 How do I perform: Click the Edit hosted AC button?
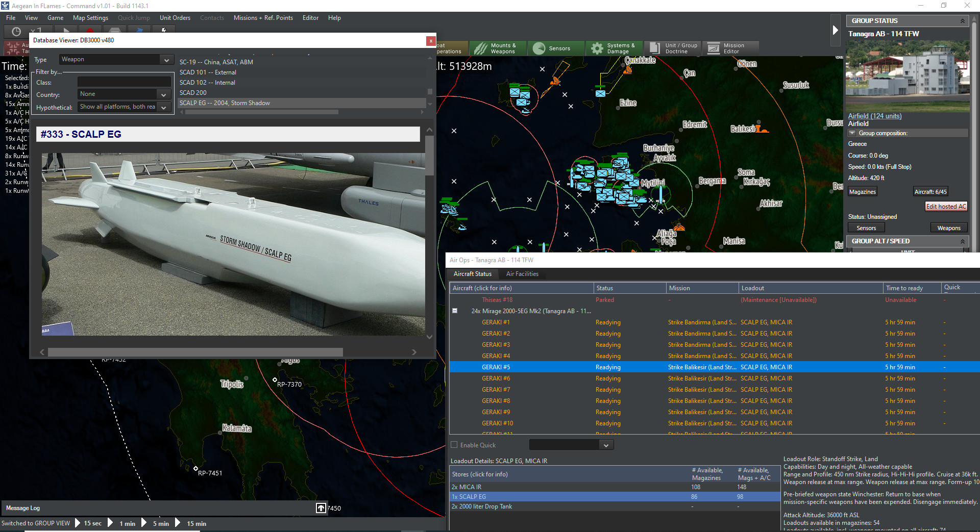point(946,206)
